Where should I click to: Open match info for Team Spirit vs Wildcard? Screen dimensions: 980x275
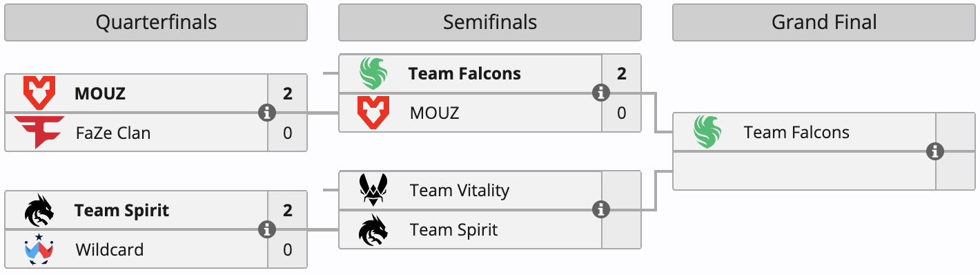coord(267,229)
